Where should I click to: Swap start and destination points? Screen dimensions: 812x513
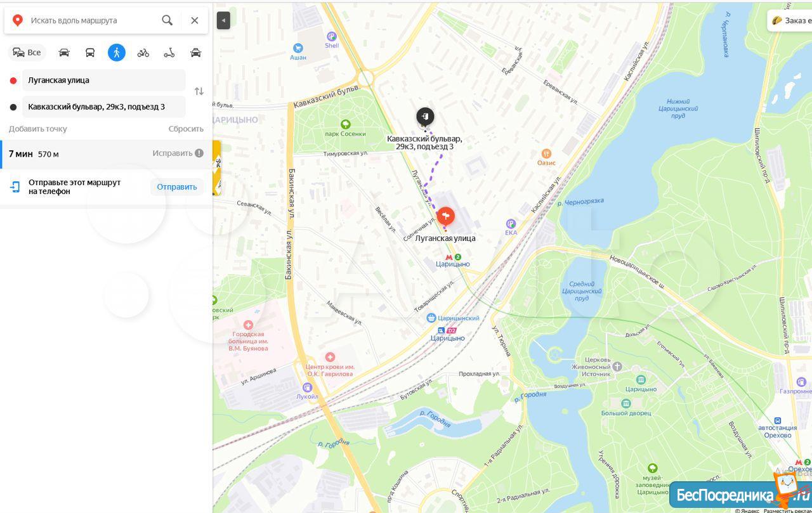click(199, 91)
